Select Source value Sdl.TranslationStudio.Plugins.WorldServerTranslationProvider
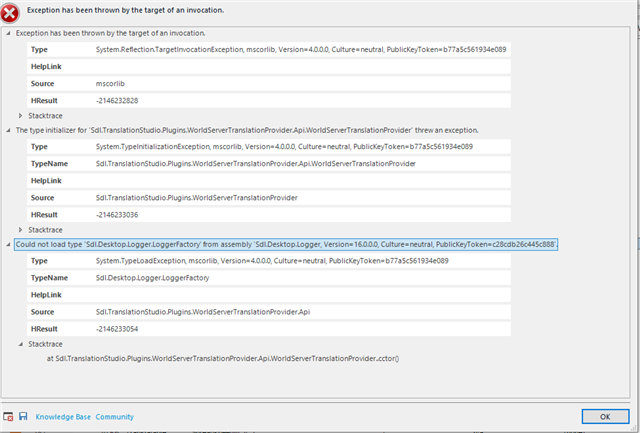This screenshot has height=433, width=640. [197, 198]
